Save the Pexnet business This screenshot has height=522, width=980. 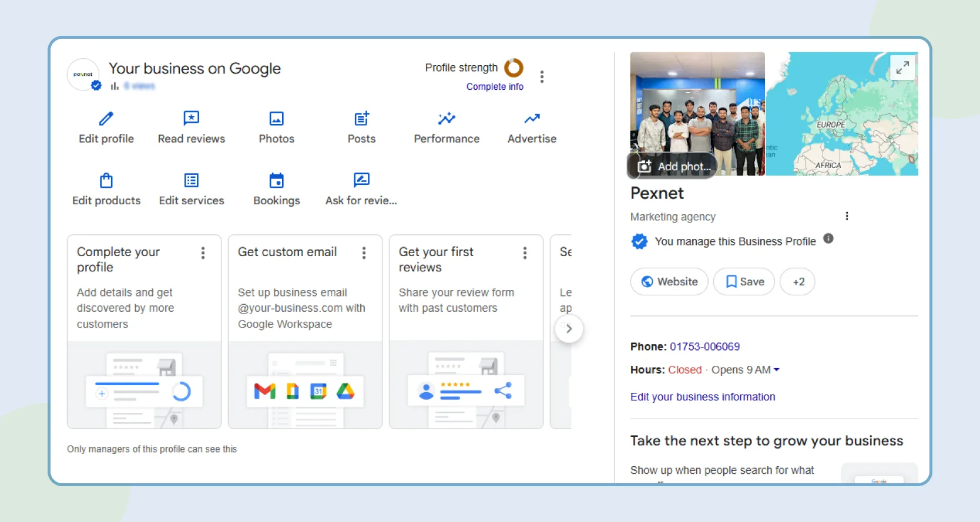[744, 282]
